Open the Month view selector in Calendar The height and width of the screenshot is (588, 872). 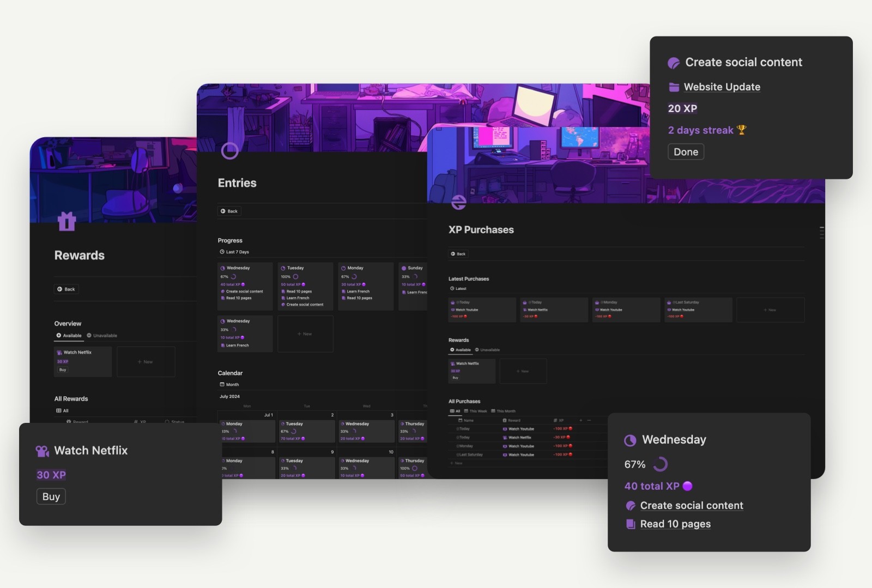231,384
